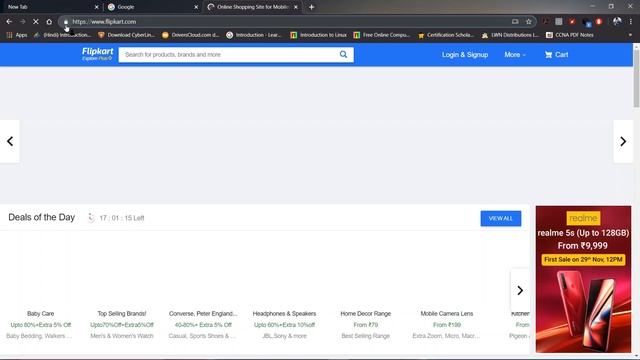
Task: Stop page loading with X button
Action: point(36,22)
